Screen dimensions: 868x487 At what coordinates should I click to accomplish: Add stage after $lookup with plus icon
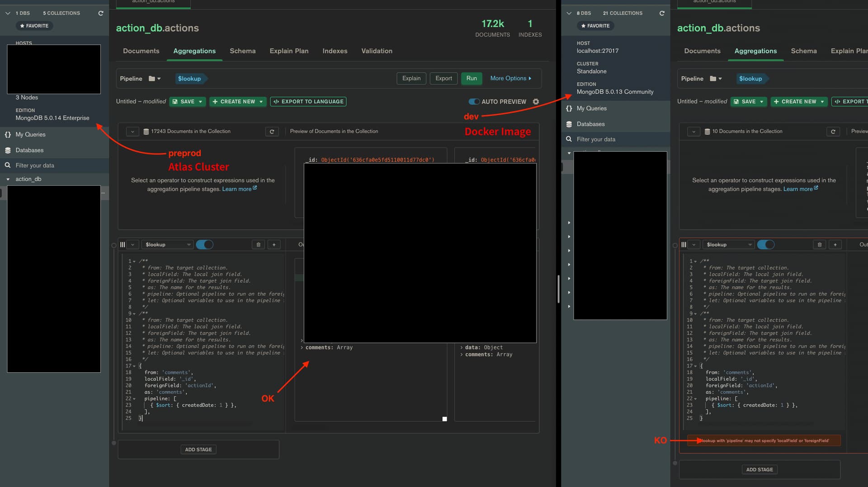(274, 244)
